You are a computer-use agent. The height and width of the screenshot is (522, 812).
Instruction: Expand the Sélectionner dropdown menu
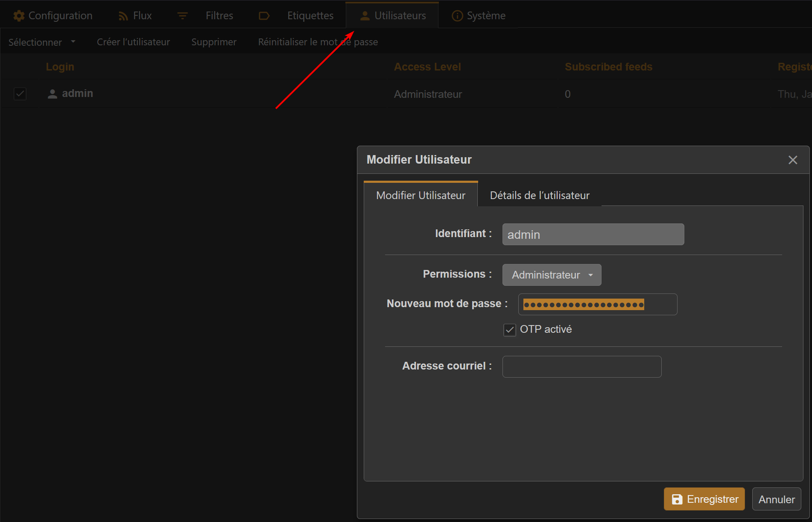[x=42, y=42]
